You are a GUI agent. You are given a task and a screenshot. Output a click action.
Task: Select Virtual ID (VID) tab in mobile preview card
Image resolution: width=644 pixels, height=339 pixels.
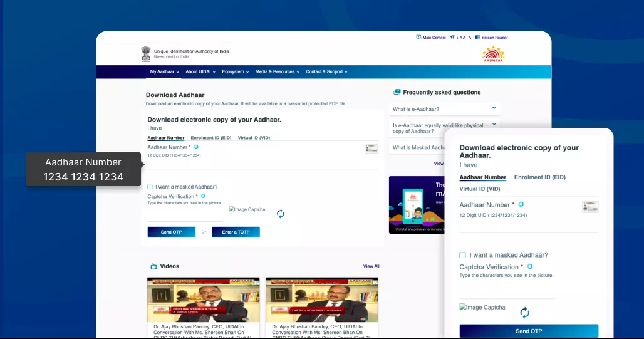click(480, 189)
